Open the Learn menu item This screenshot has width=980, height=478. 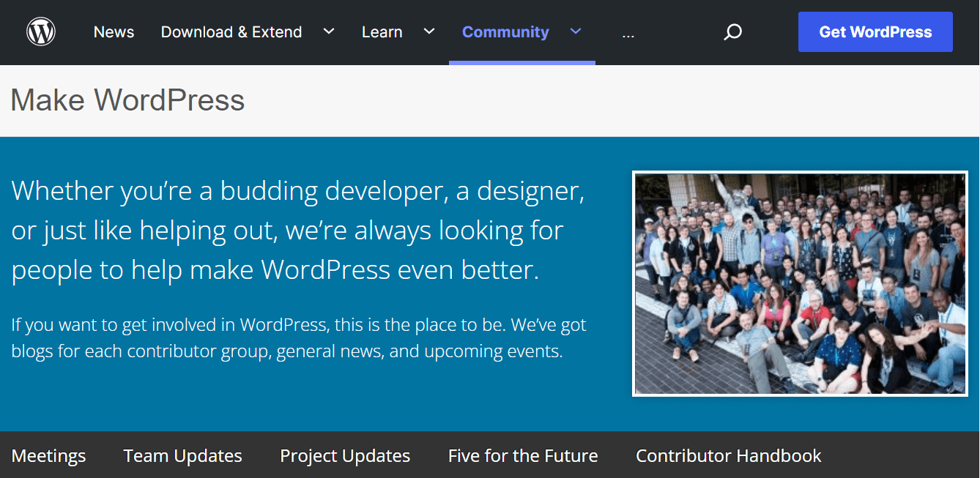(382, 32)
